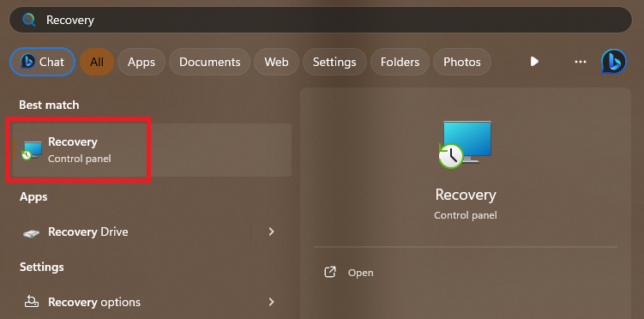Switch to the Documents filter tab

pos(209,62)
